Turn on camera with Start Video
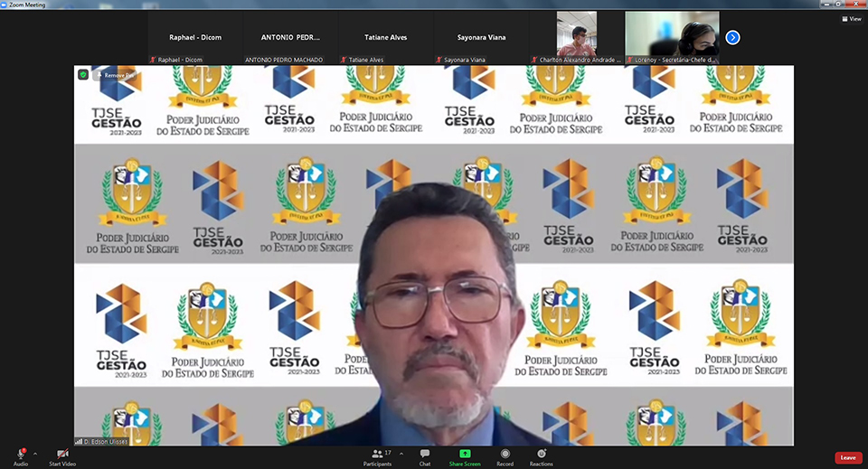Screen dimensions: 868x469 tap(62, 454)
